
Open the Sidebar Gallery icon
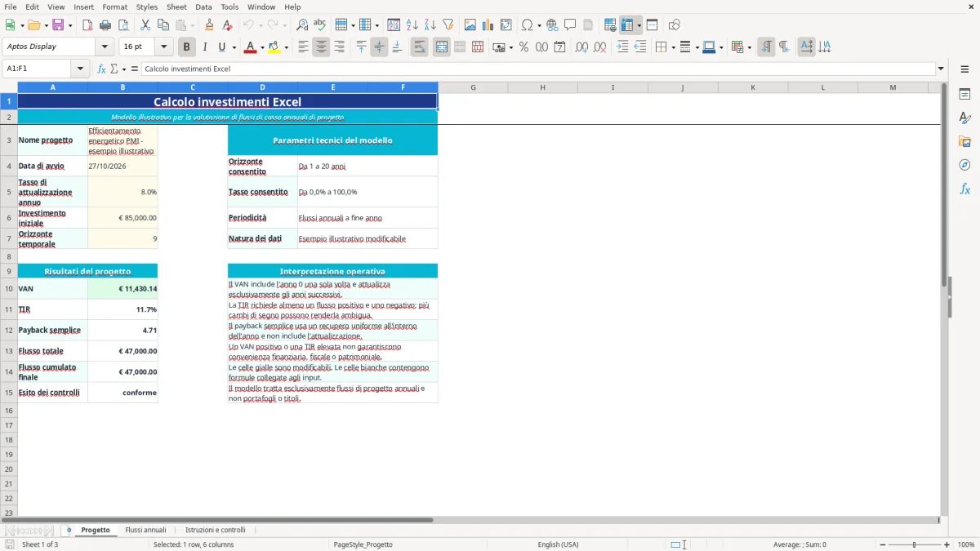964,141
